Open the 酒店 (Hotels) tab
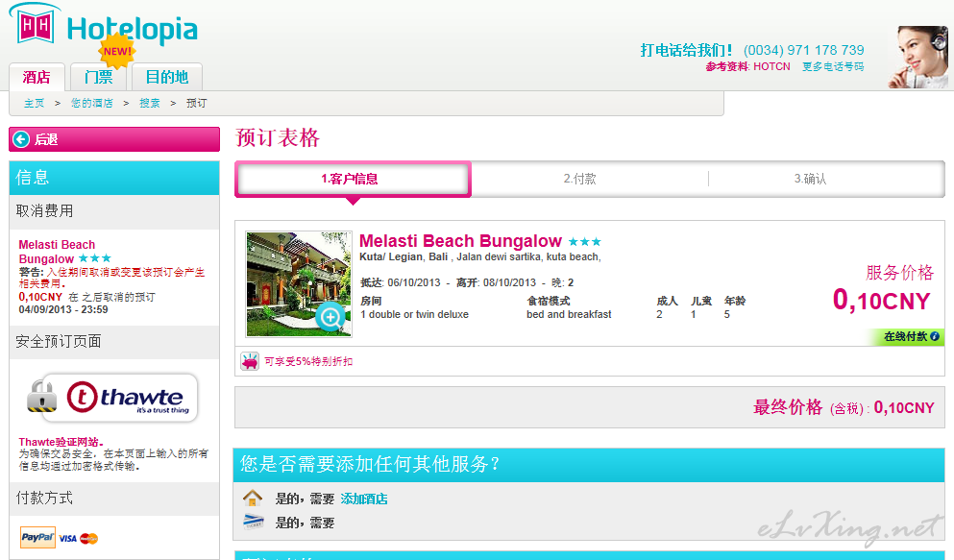This screenshot has height=560, width=954. [x=37, y=77]
